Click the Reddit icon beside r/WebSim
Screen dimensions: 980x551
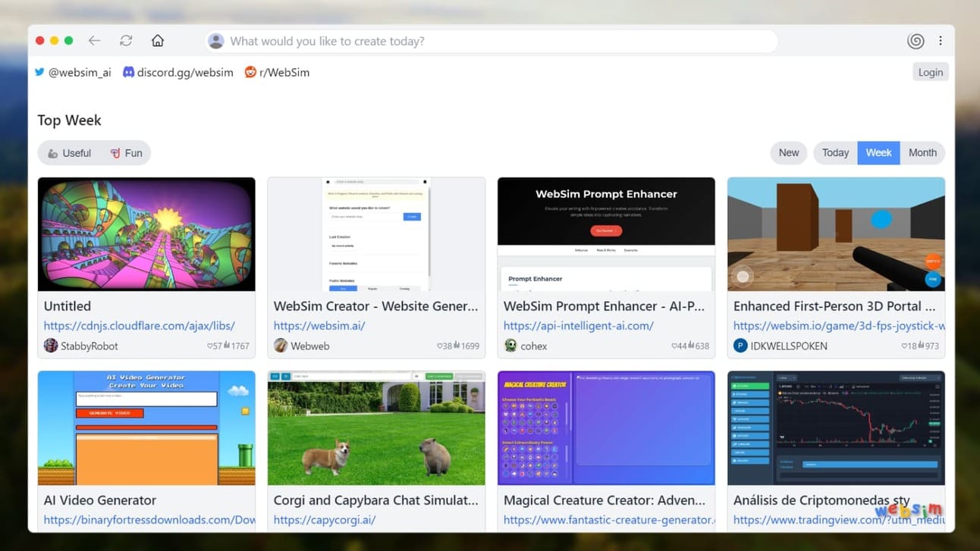(250, 72)
